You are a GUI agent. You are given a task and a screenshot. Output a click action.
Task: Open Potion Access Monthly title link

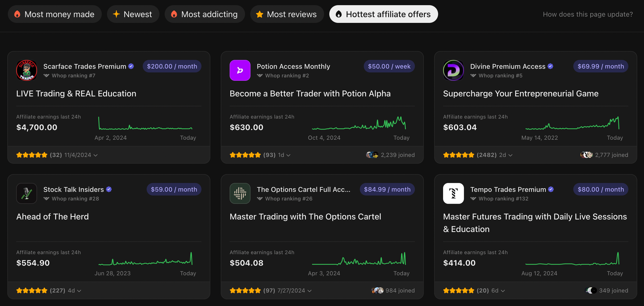[x=293, y=66]
